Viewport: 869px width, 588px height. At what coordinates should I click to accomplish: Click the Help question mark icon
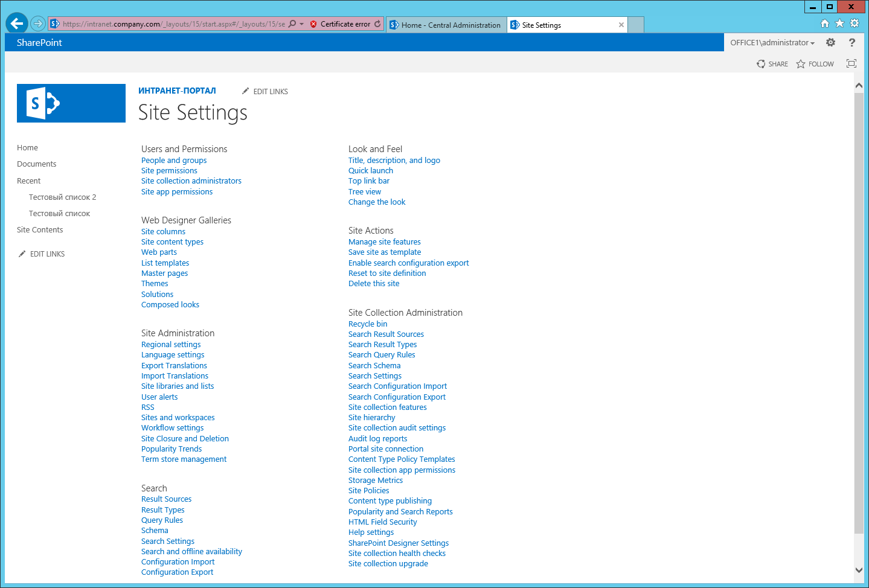coord(852,42)
